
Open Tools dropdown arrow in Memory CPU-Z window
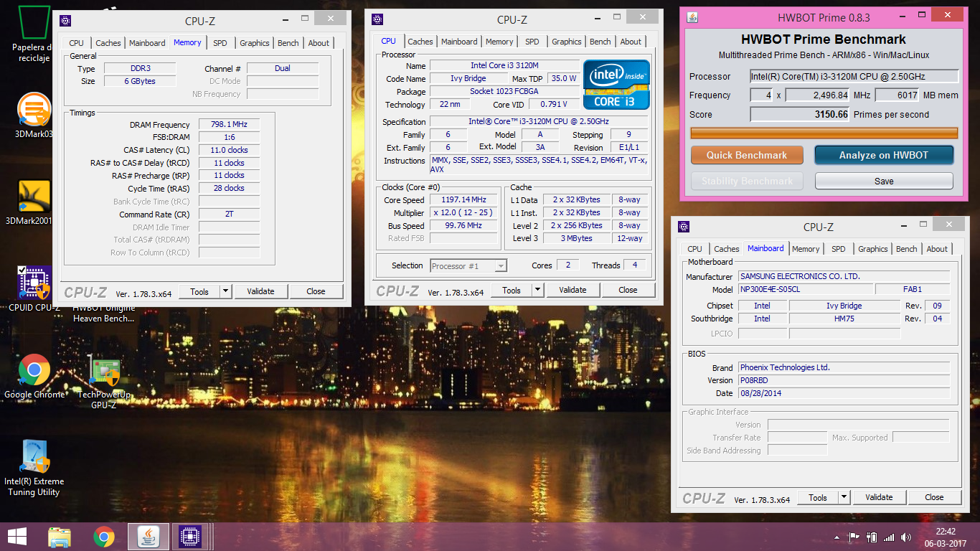click(x=226, y=291)
